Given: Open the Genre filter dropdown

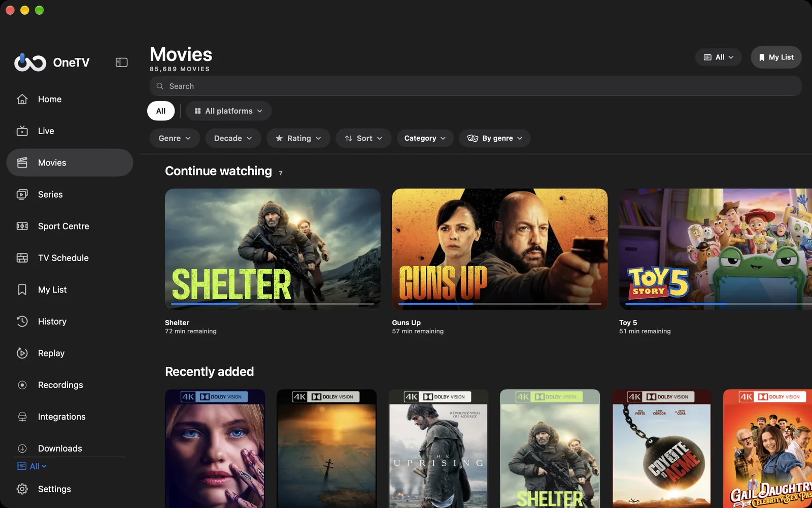Looking at the screenshot, I should 175,138.
